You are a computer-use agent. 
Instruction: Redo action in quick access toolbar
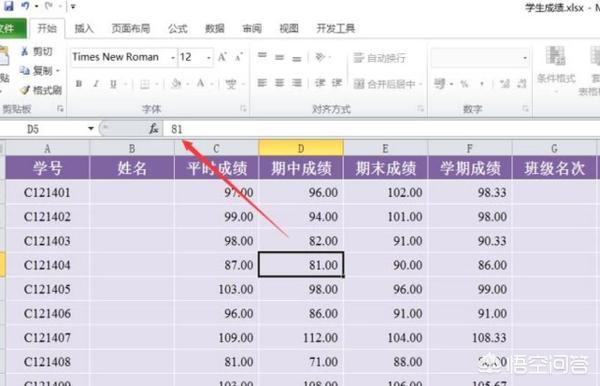tap(49, 6)
